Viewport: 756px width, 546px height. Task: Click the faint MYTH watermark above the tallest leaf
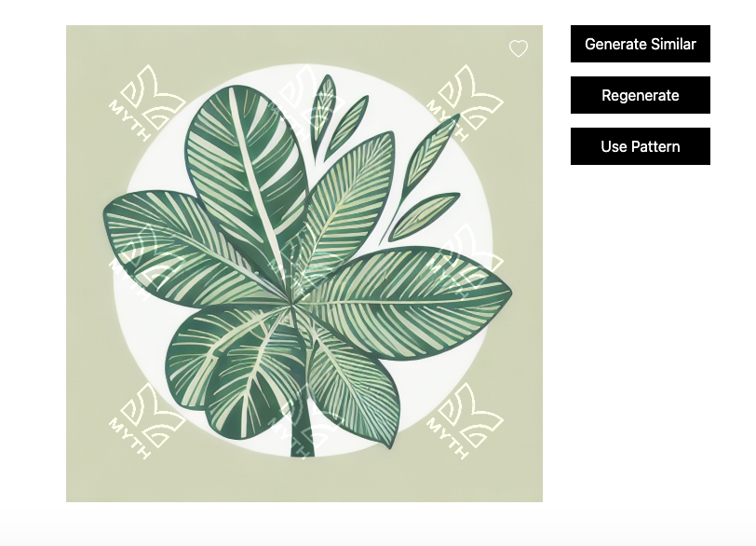305,102
